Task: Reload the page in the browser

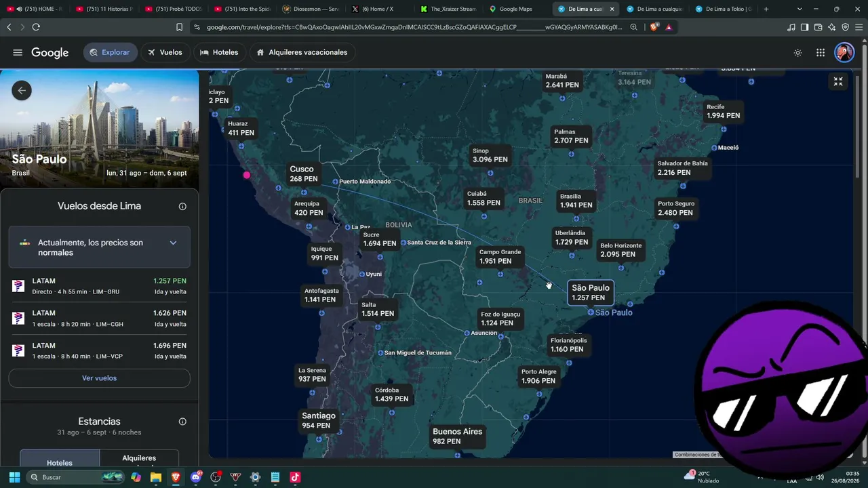Action: coord(36,27)
